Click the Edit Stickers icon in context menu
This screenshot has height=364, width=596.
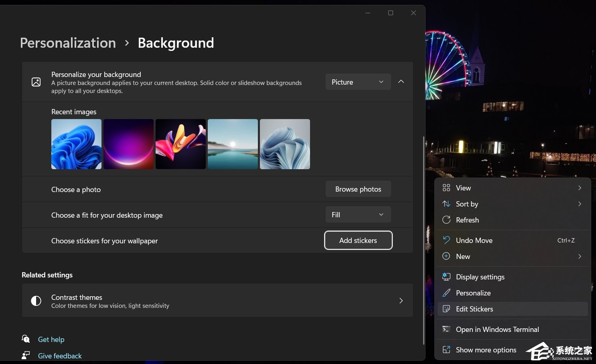(x=446, y=309)
